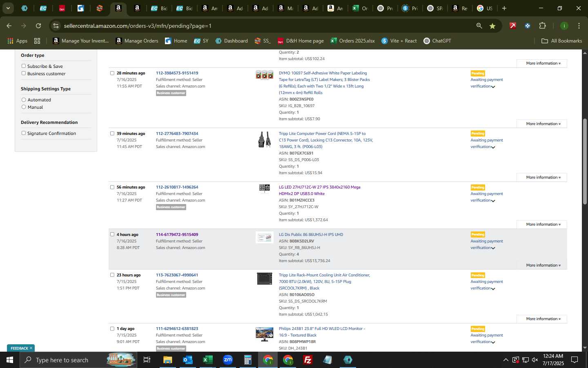Open Zoom from taskbar
This screenshot has height=368, width=588.
(x=227, y=360)
